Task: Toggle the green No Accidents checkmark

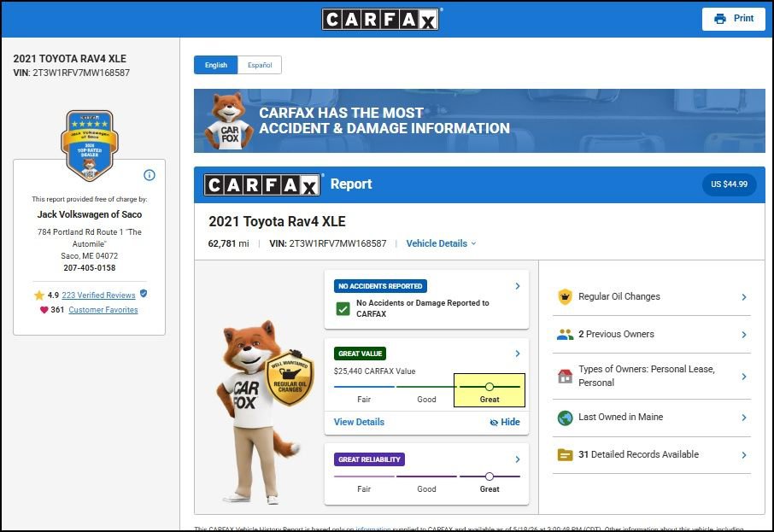Action: pyautogui.click(x=343, y=309)
